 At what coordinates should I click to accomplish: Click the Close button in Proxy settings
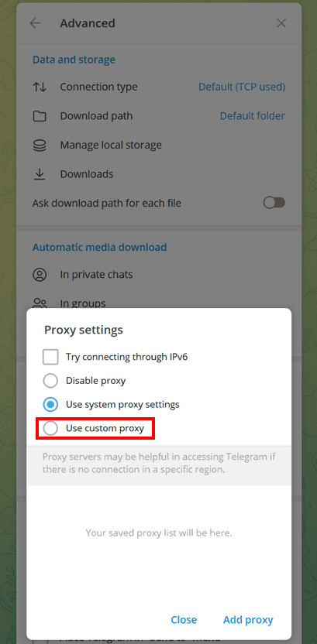point(184,620)
